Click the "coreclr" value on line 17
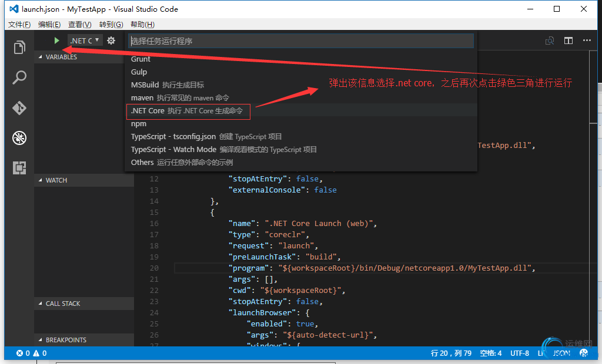Screen dimensions: 602x364 285,234
